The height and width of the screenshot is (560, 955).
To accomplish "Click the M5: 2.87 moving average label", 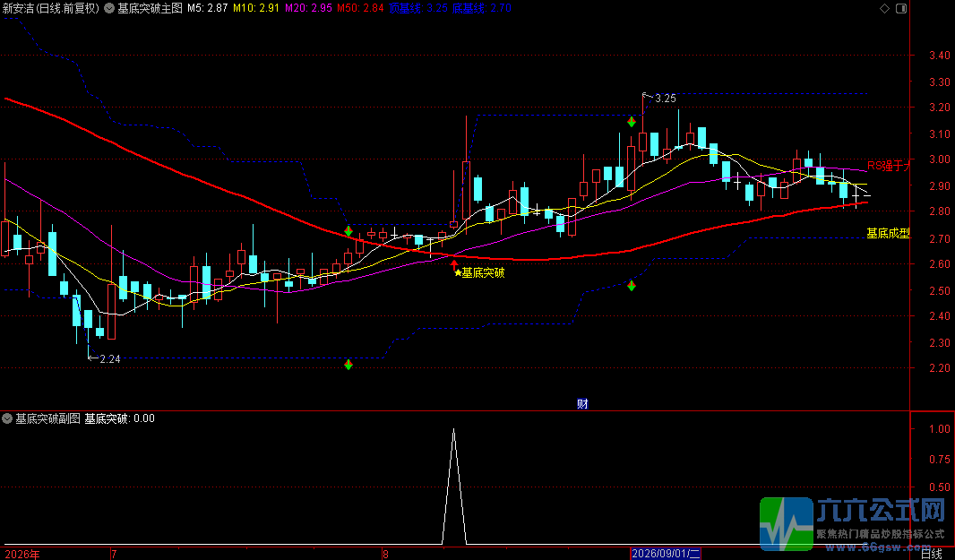I will [x=208, y=9].
